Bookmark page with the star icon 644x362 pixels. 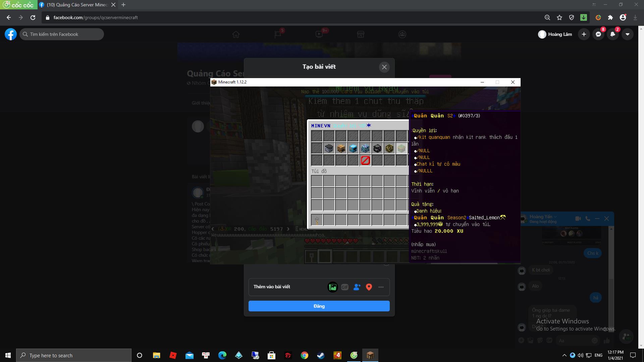[559, 17]
